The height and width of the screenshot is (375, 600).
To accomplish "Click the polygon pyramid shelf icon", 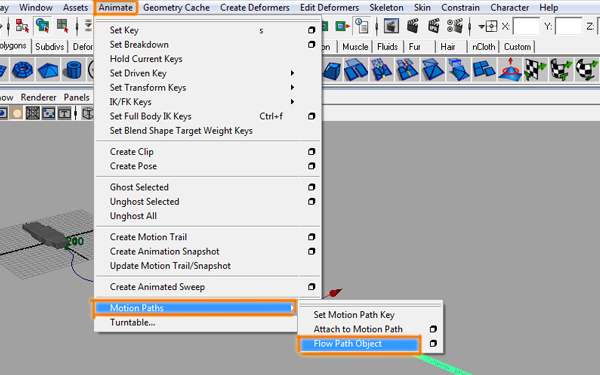I will click(x=47, y=70).
